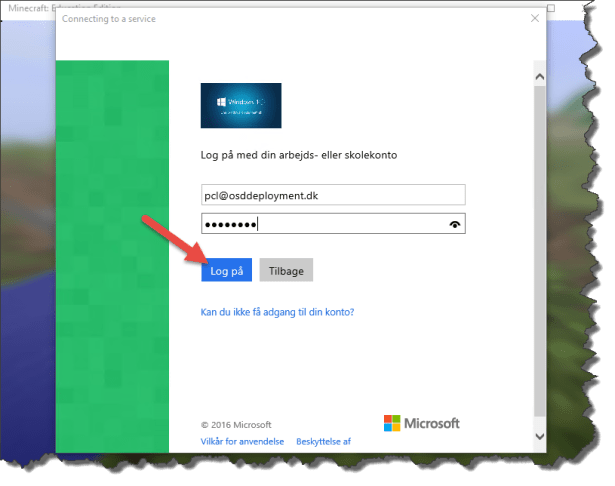Screen dimensions: 615x486
Task: Click the Log på button
Action: 226,271
